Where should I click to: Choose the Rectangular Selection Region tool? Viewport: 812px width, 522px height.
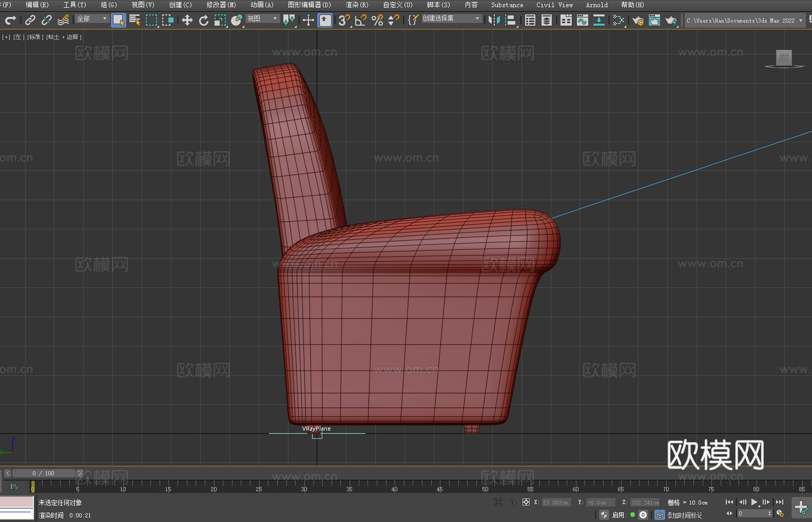pos(151,20)
